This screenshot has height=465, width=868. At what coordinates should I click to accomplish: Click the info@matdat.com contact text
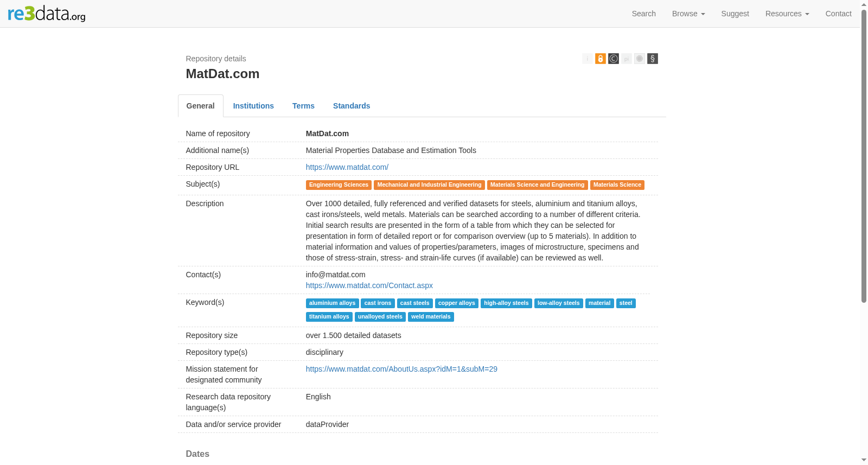pos(336,275)
